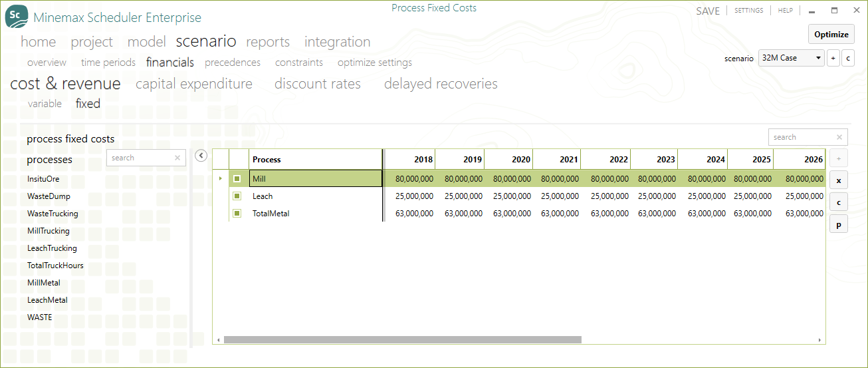The height and width of the screenshot is (368, 868).
Task: Click the p paste button beside table
Action: (838, 225)
